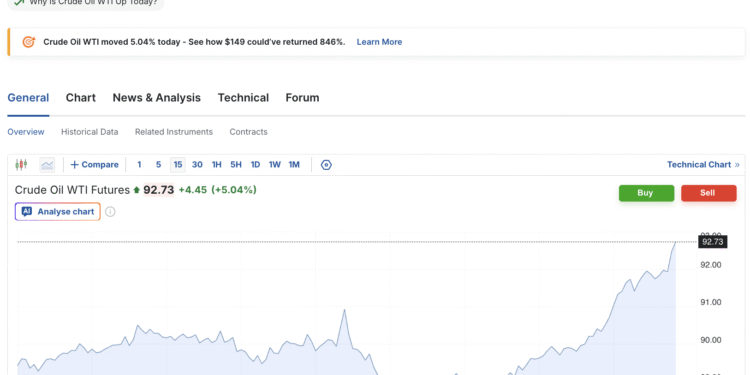Click the Analyse chart AI button
Screen dimensions: 750x375
(x=58, y=211)
